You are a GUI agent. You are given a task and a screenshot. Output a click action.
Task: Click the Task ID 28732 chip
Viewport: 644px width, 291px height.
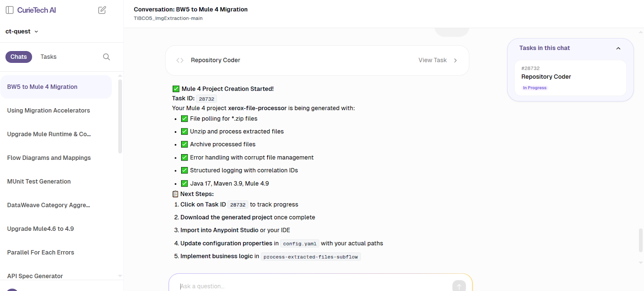(206, 98)
